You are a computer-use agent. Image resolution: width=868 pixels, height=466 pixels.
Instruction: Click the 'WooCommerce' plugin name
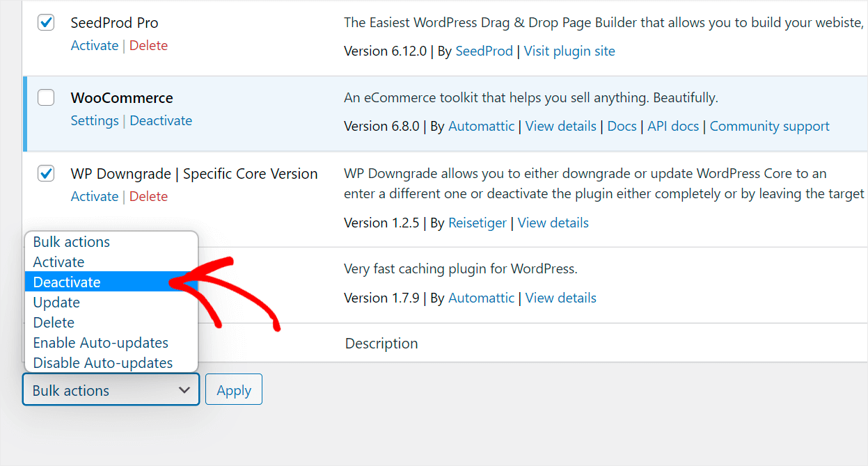click(122, 98)
